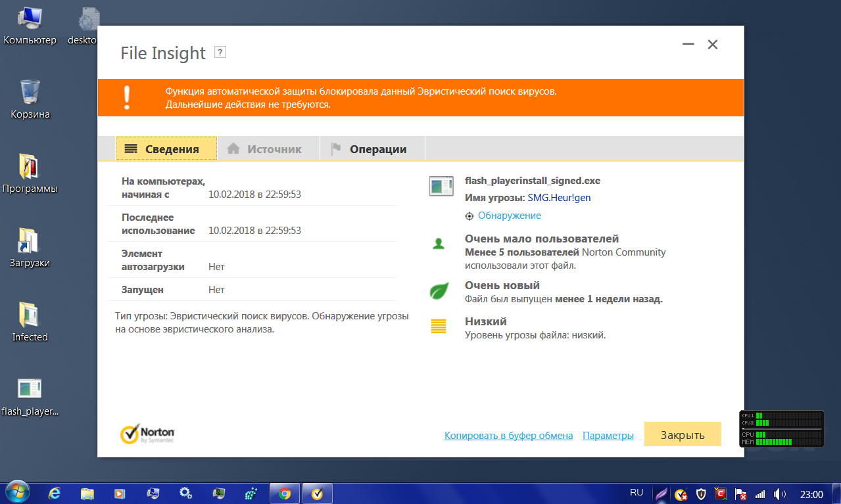Click the Запущен Нет value
This screenshot has width=841, height=504.
tap(216, 289)
